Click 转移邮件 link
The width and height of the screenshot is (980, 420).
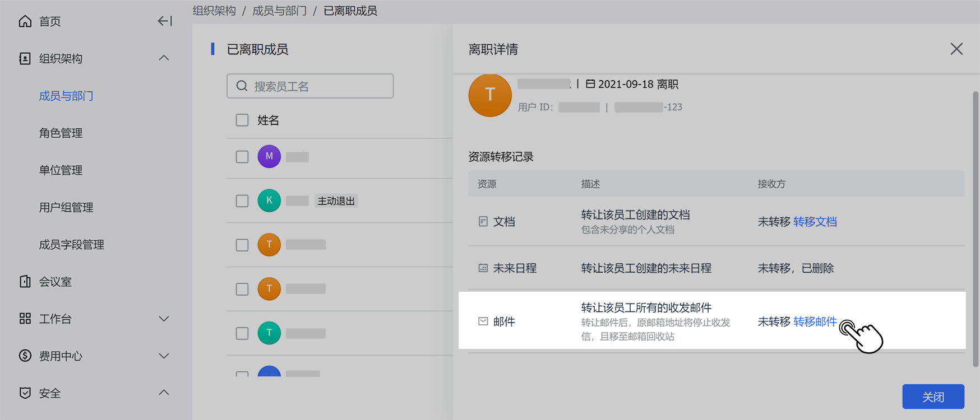tap(815, 321)
